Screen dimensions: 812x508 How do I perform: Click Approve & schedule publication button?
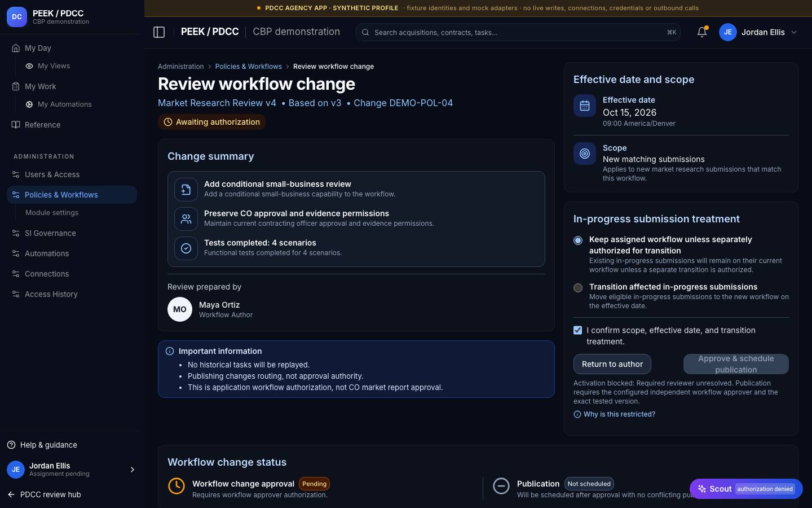(736, 364)
